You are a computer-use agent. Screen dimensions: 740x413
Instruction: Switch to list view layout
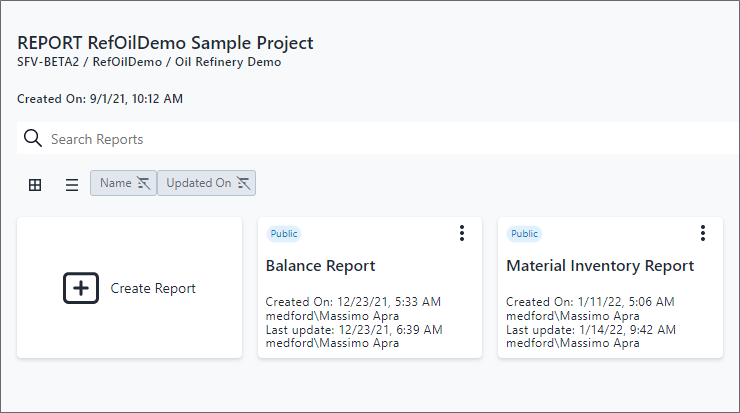tap(72, 184)
